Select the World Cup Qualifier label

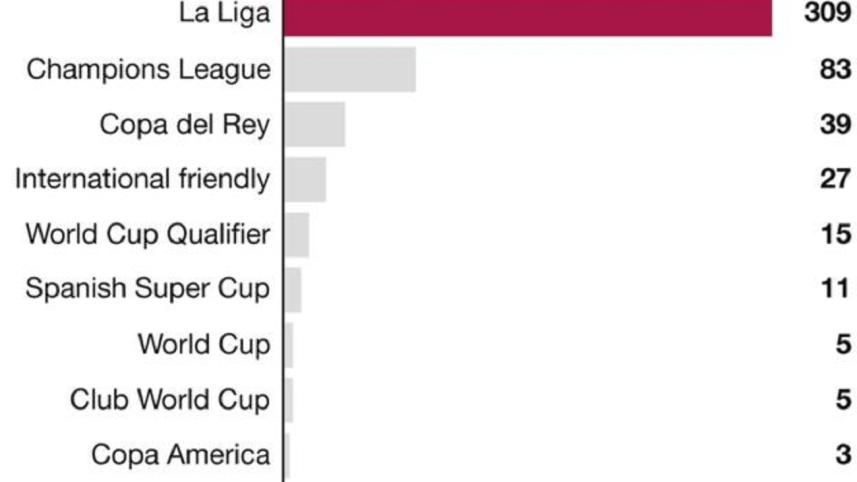click(x=148, y=235)
